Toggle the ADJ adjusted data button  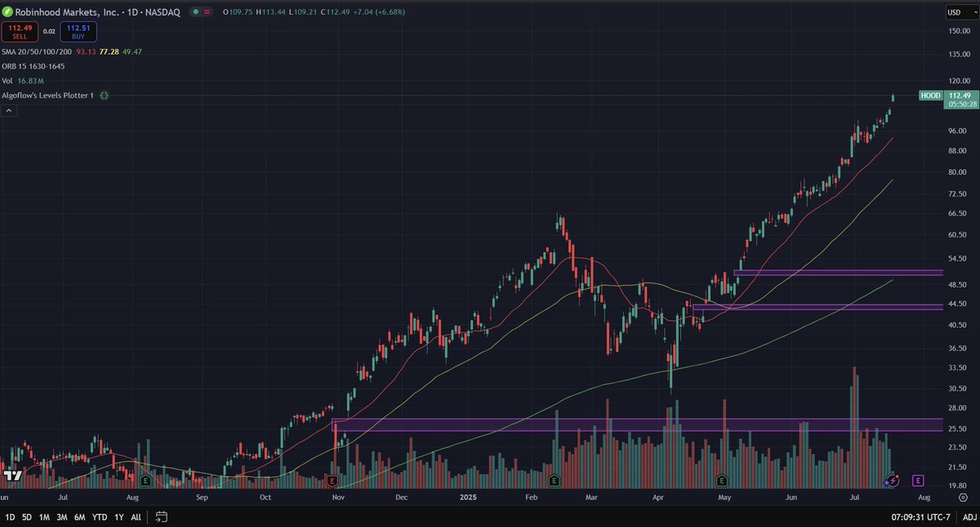pos(969,517)
